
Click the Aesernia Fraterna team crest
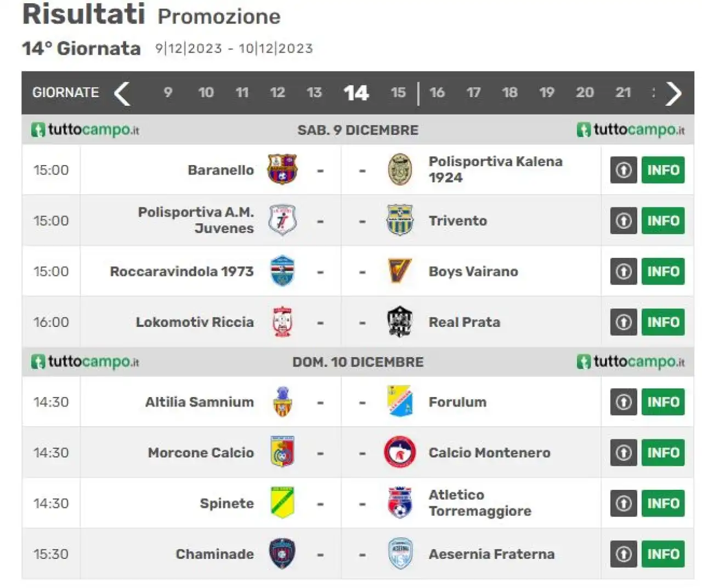[400, 553]
